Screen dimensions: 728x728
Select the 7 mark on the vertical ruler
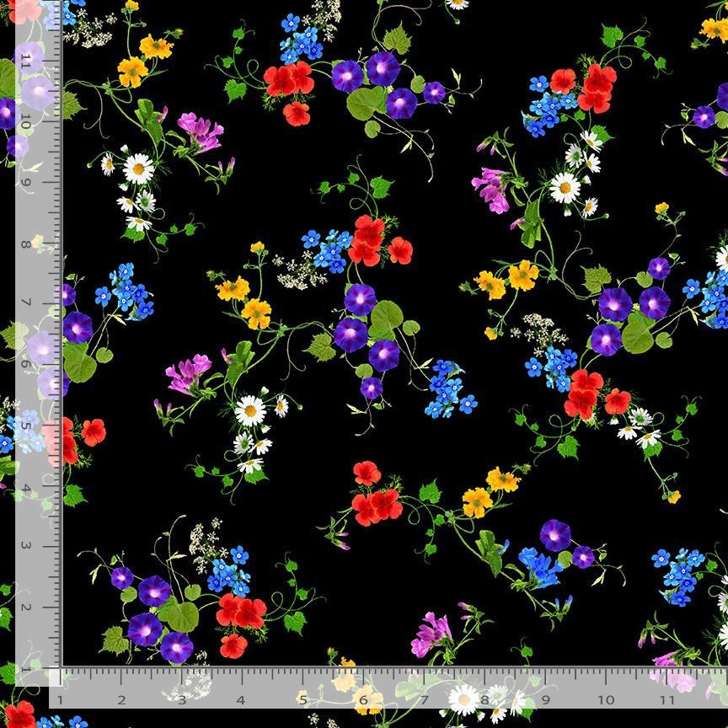(27, 303)
